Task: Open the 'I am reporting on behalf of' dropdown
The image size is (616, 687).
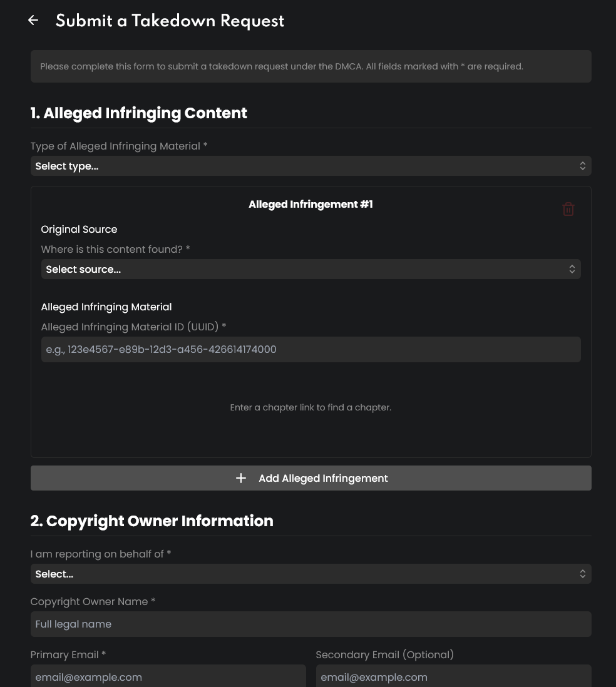Action: point(311,574)
